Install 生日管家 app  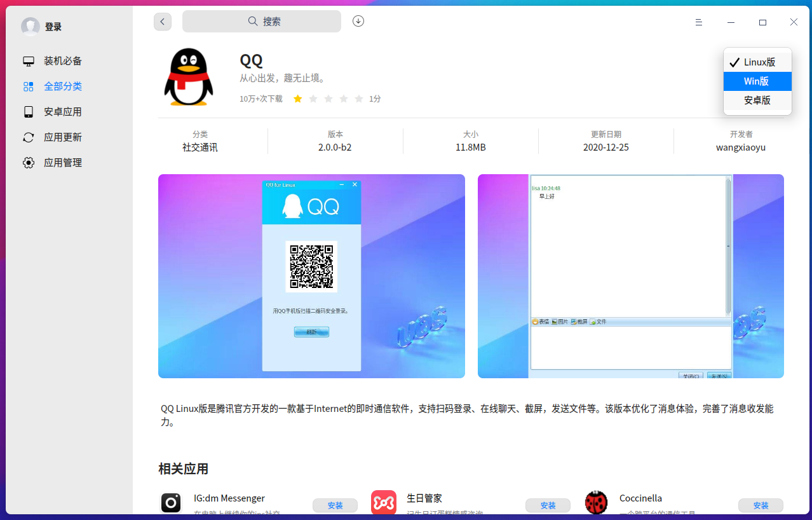pyautogui.click(x=548, y=505)
